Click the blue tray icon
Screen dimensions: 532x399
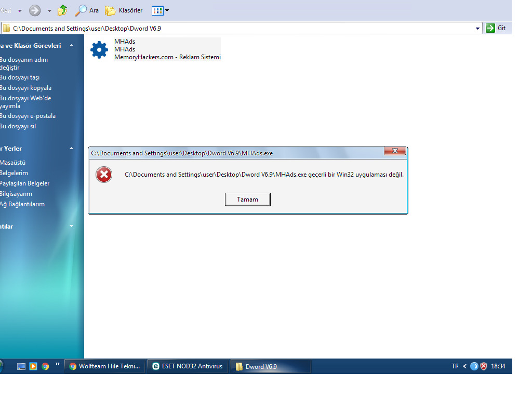(x=474, y=366)
